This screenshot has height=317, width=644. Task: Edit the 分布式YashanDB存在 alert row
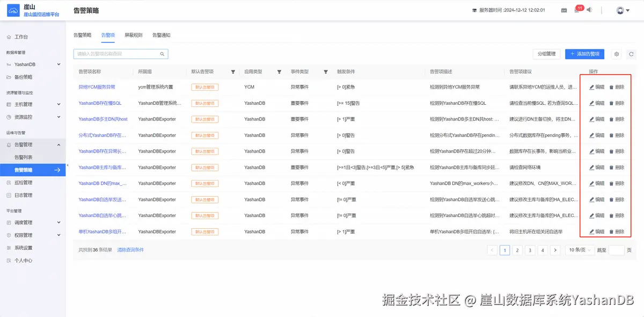pyautogui.click(x=596, y=135)
